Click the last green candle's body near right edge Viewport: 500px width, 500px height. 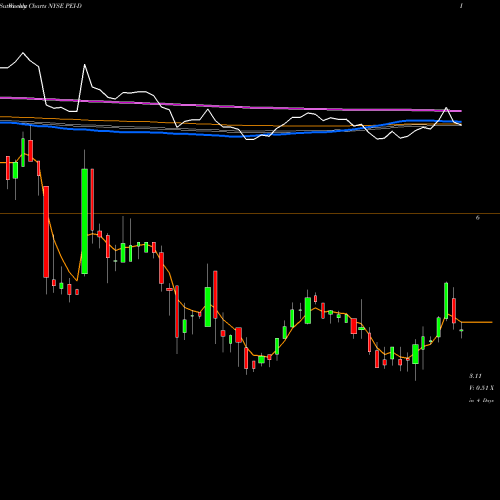click(x=461, y=330)
